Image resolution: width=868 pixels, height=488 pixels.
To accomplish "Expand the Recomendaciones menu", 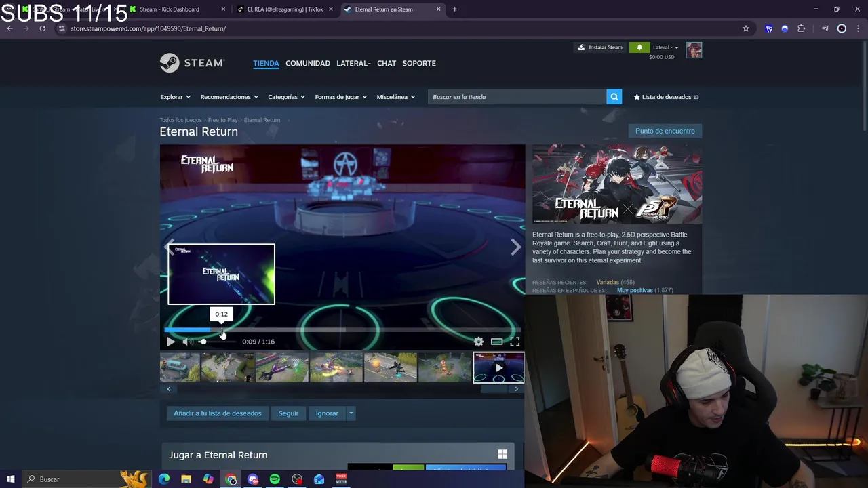I will click(x=229, y=97).
